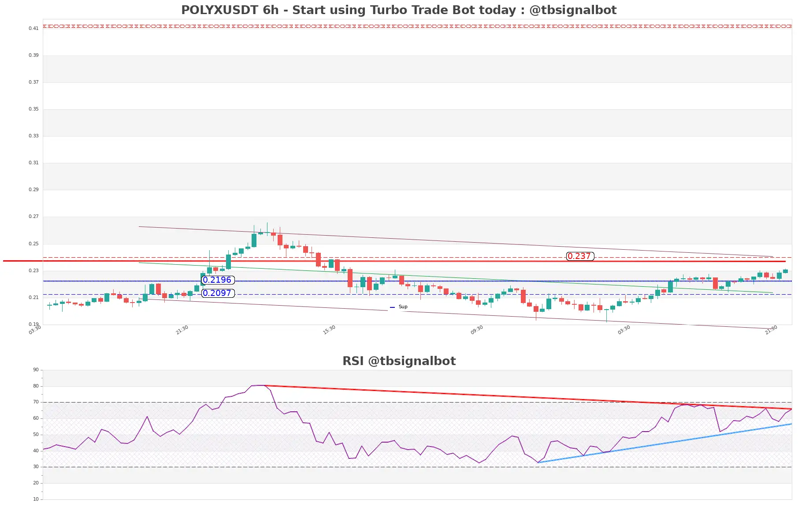Click the 0.21 price axis label
Screen dimensions: 798x532
click(33, 297)
